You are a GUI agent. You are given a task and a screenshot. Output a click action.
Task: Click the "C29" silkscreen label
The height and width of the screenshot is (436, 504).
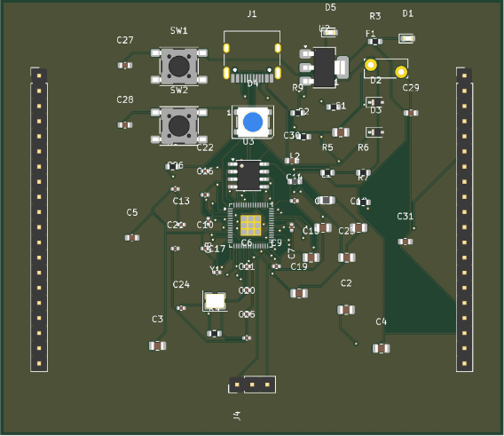coord(411,88)
